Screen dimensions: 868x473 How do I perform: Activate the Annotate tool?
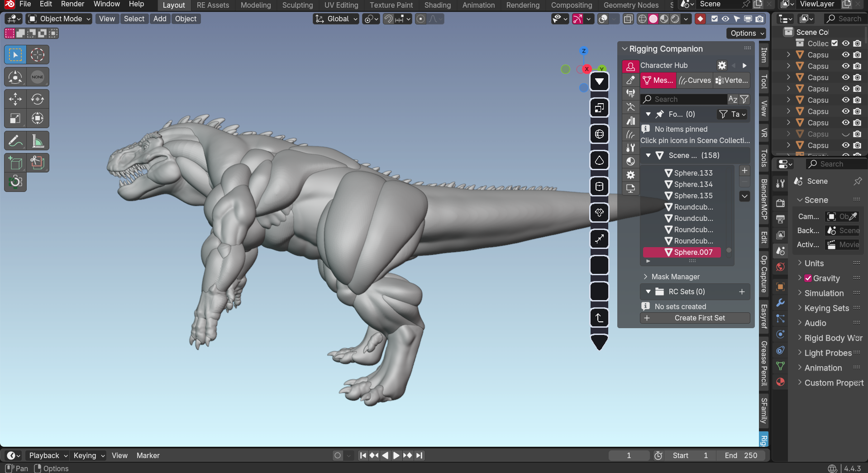pos(15,141)
